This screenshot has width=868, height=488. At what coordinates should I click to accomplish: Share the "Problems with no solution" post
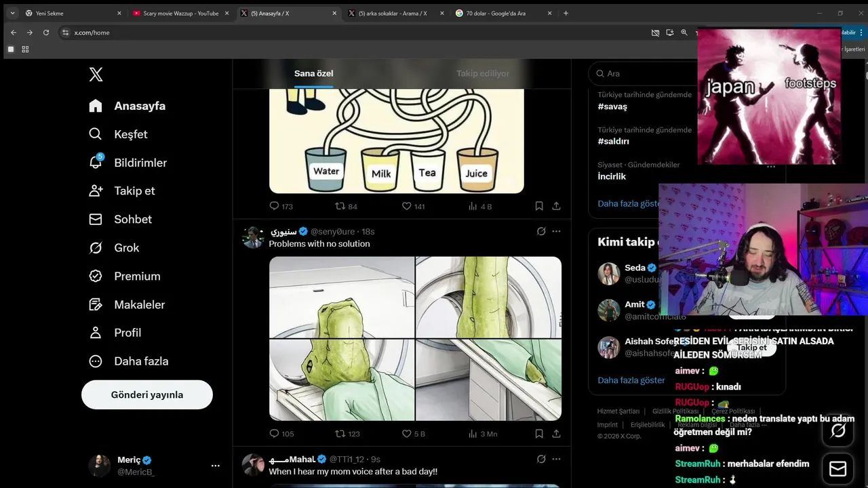pyautogui.click(x=556, y=434)
